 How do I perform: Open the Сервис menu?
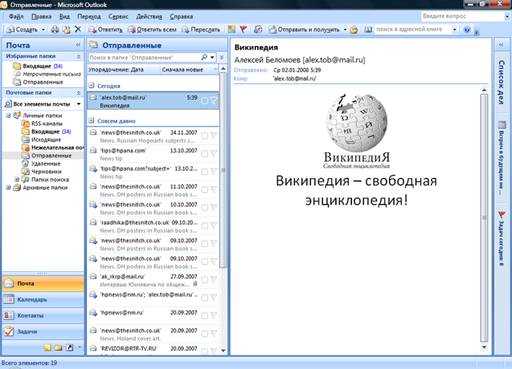click(x=118, y=16)
